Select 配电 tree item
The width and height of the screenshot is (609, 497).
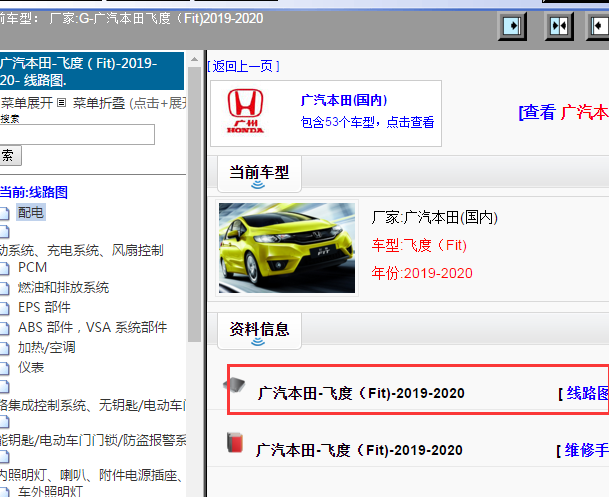(31, 212)
